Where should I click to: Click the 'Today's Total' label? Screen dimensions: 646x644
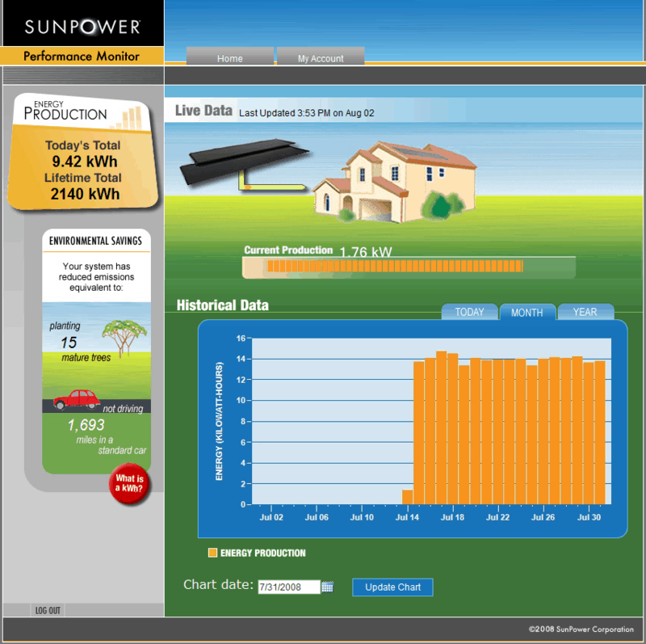pos(83,145)
